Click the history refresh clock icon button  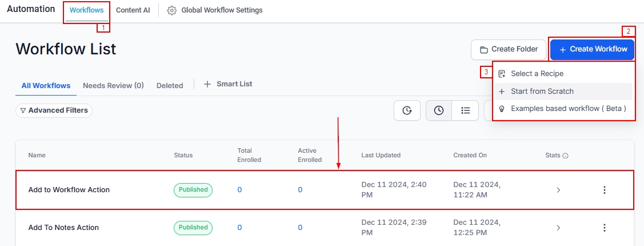coord(407,110)
